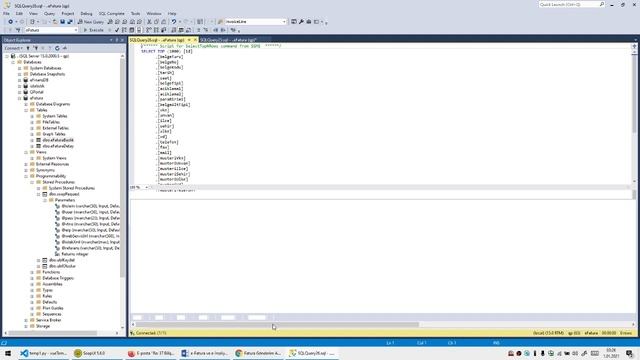Expand the Storage folder
640x360 pixels.
[x=26, y=326]
